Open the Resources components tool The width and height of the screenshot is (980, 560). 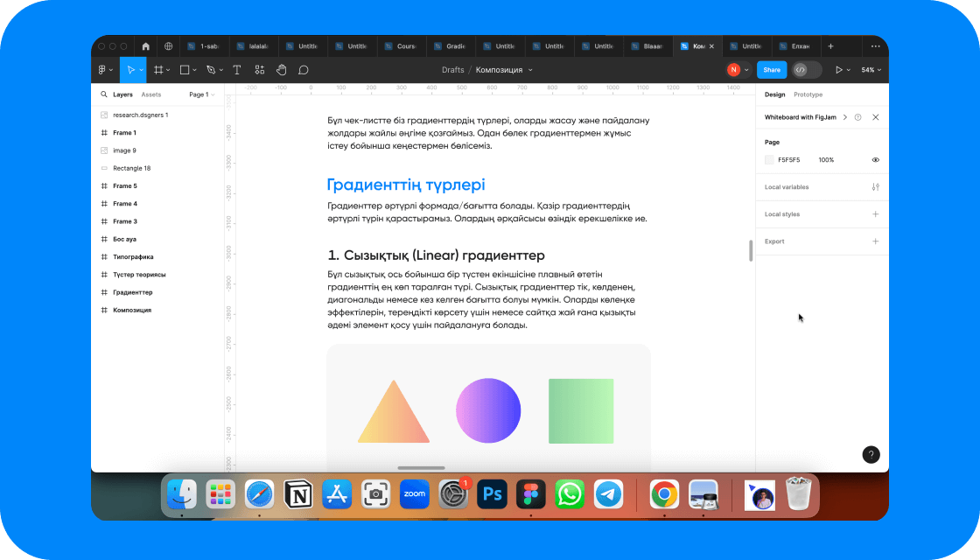tap(260, 70)
